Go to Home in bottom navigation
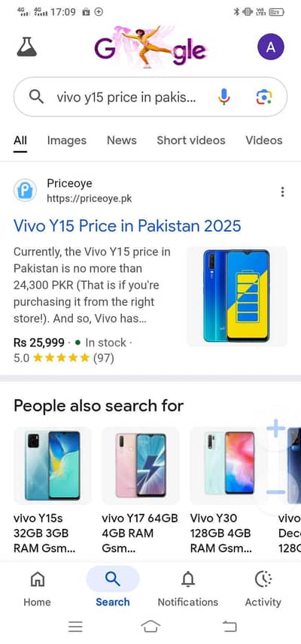This screenshot has width=301, height=644. (37, 589)
